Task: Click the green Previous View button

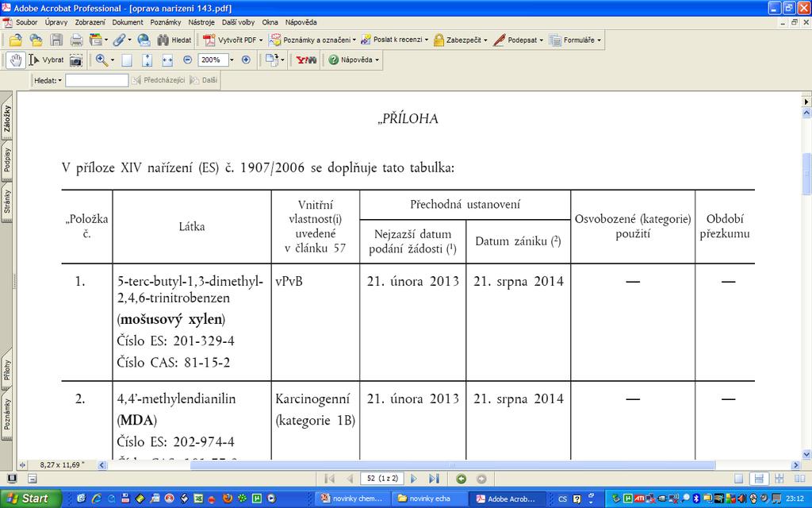Action: click(461, 479)
